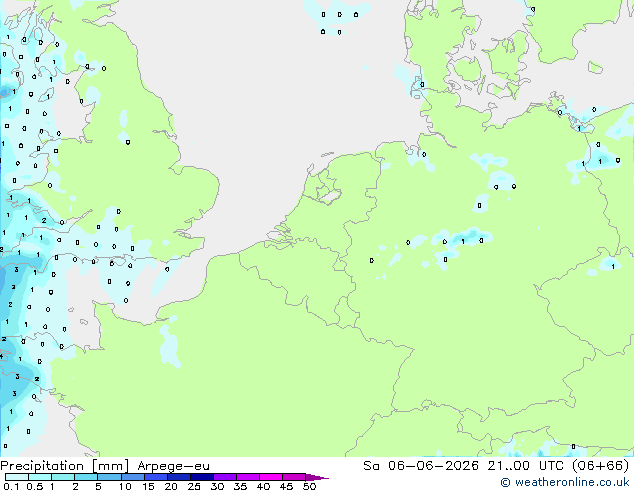Pick the magenta swatch between 40 and 45
634x490 pixels.
pyautogui.click(x=271, y=477)
